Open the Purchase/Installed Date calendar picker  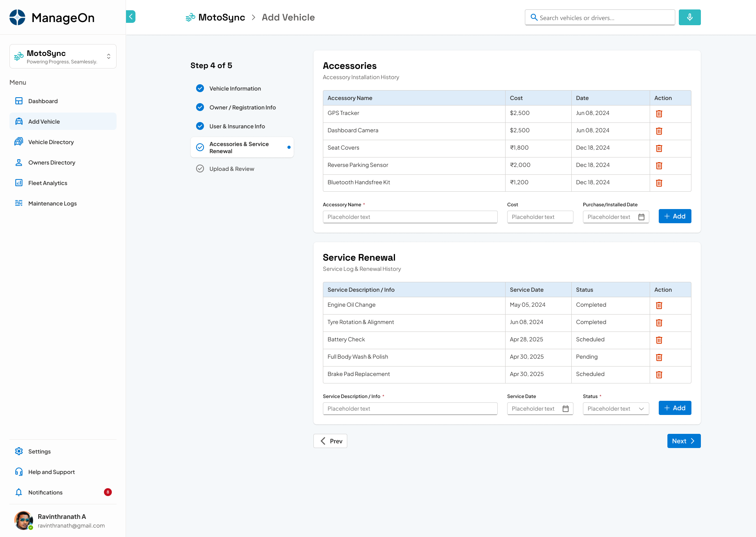pyautogui.click(x=641, y=217)
